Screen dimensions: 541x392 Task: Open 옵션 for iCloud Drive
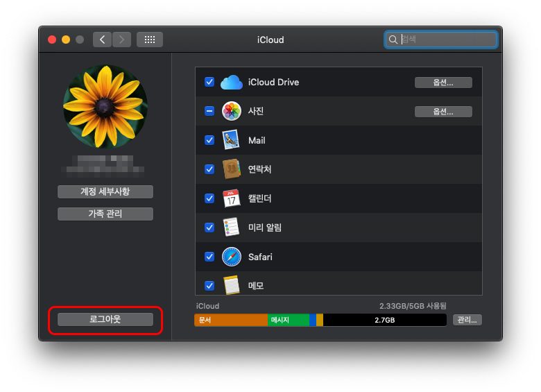coord(443,83)
